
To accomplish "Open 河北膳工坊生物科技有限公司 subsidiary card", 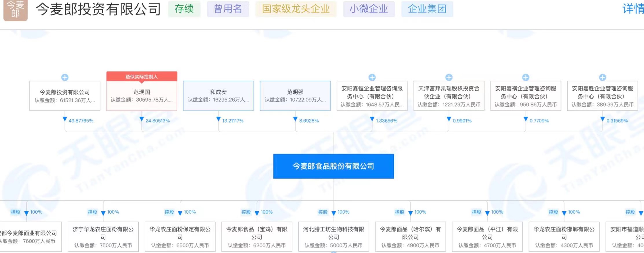I will tap(333, 236).
